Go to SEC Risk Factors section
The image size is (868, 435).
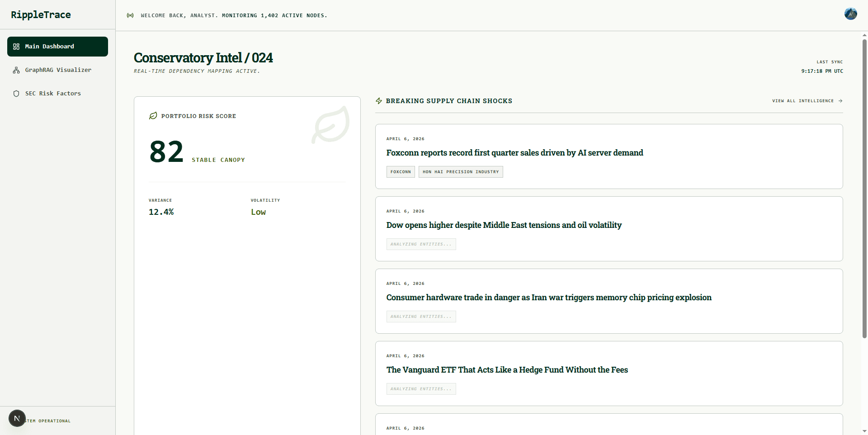coord(53,94)
